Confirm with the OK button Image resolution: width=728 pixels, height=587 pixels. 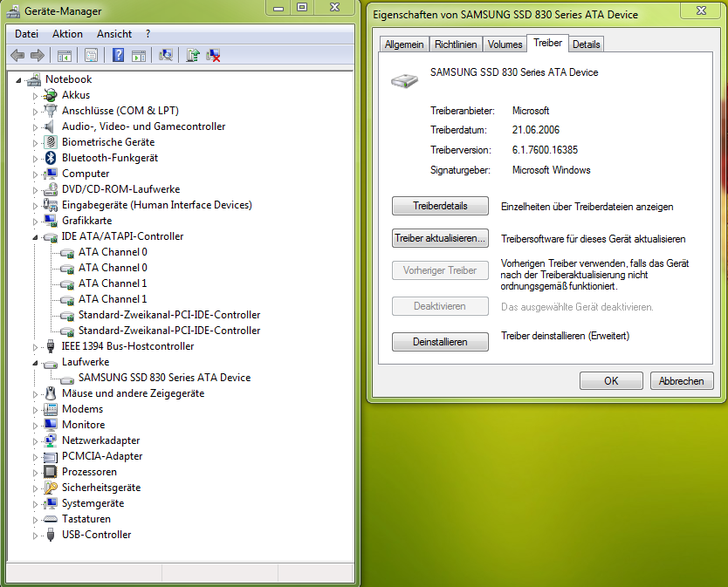click(x=611, y=381)
